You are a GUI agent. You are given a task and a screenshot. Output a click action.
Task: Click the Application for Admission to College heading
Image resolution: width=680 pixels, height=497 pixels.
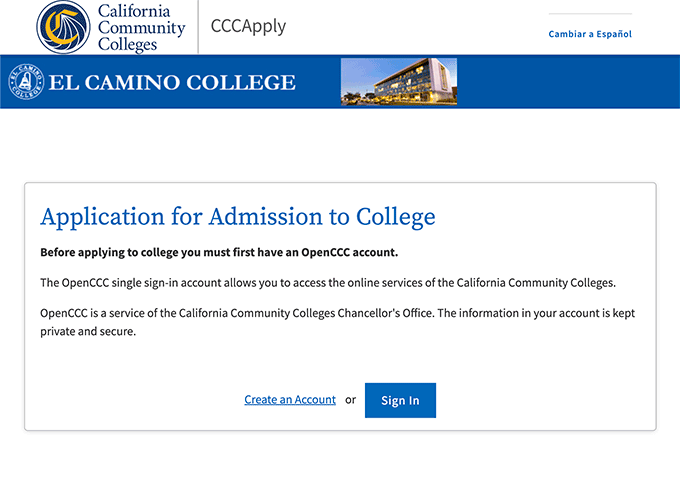[x=238, y=216]
